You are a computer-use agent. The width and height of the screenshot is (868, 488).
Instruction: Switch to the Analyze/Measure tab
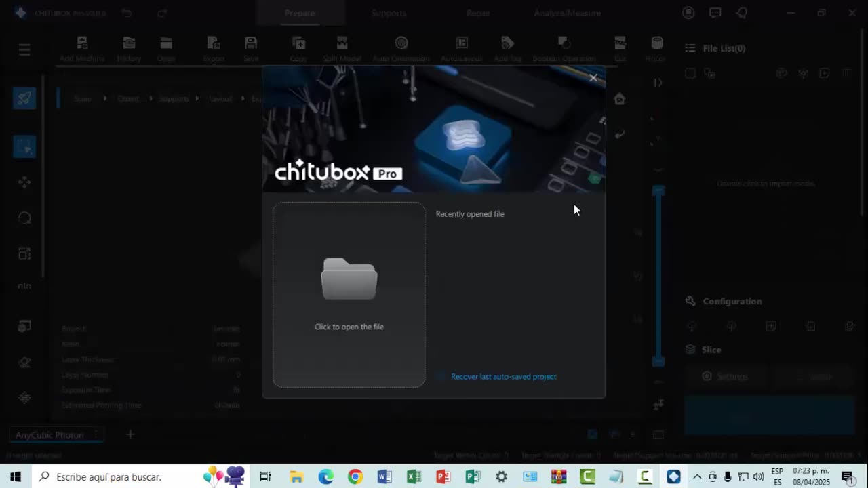pos(568,13)
